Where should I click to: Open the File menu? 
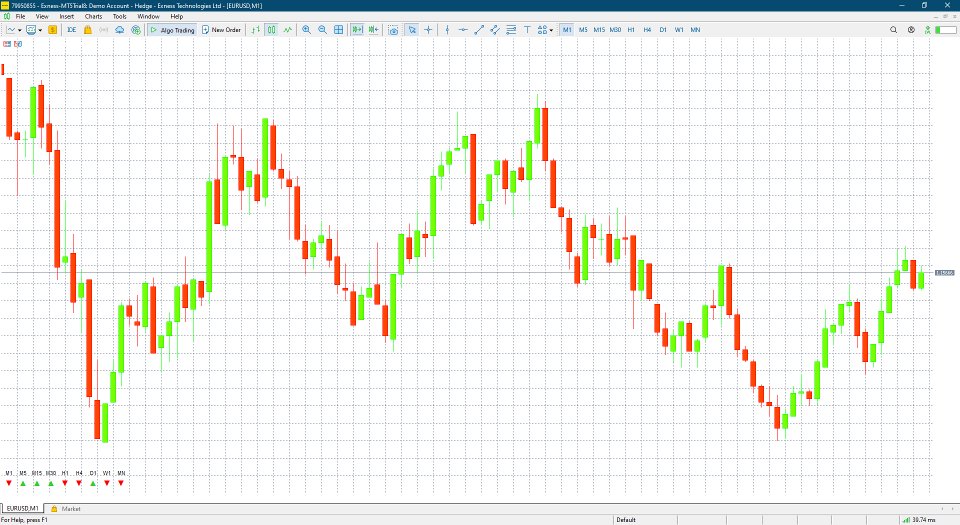click(x=20, y=17)
